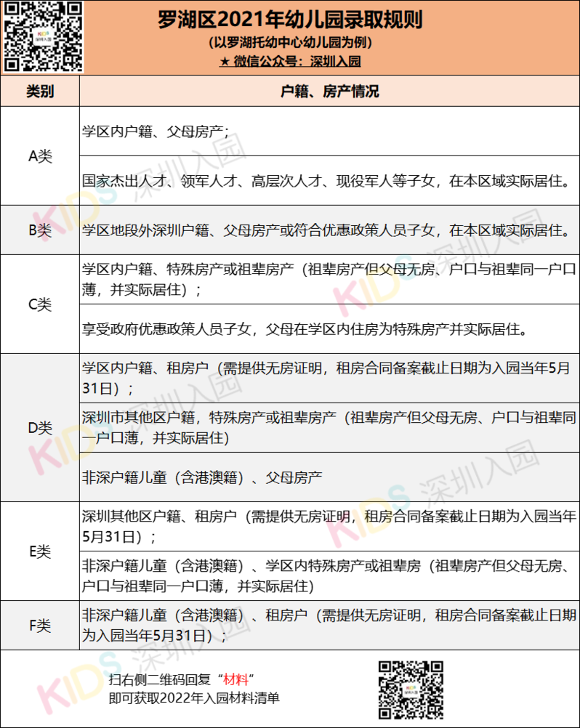The height and width of the screenshot is (728, 580).
Task: Click subtitle 以罗湖托幼中心幼儿园为例
Action: pos(290,43)
